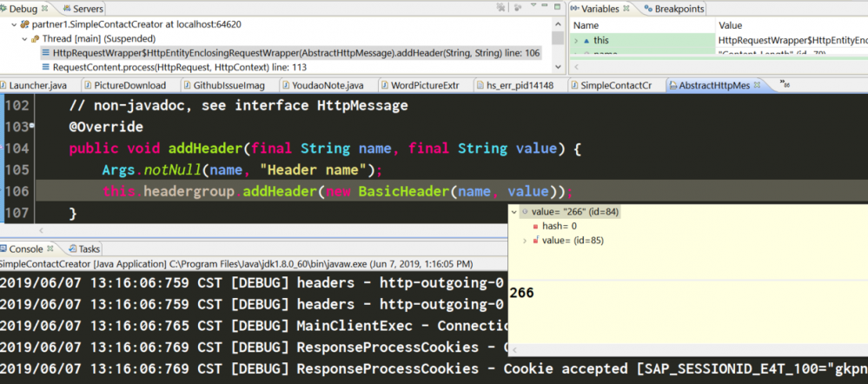The width and height of the screenshot is (868, 384).
Task: Click the Debug view scroll up arrow
Action: [558, 23]
